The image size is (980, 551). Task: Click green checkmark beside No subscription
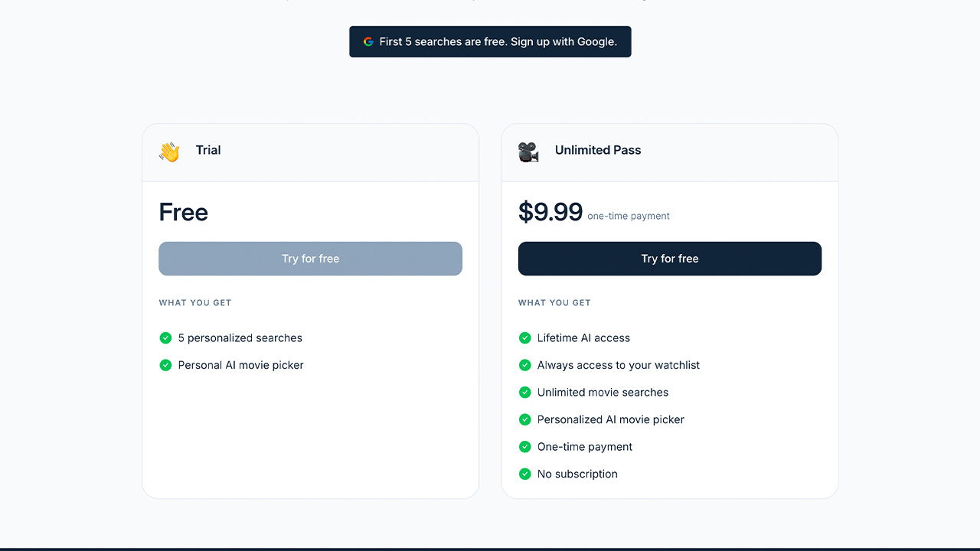[524, 474]
